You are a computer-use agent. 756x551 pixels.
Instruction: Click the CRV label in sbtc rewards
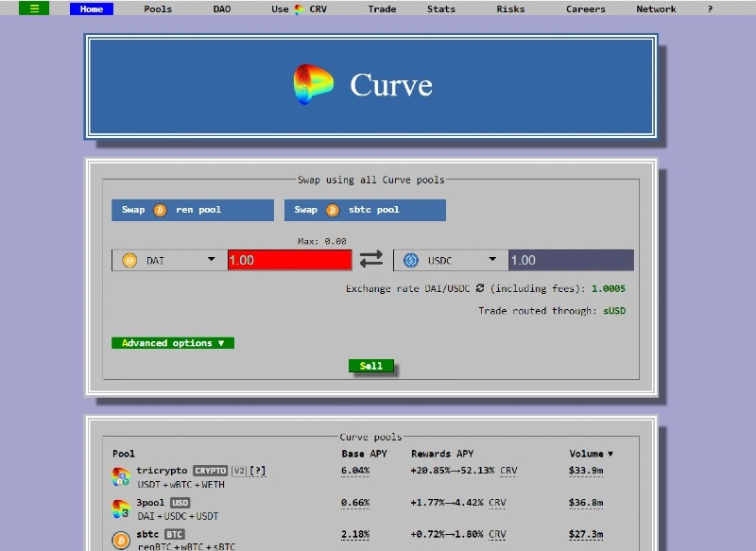[x=497, y=534]
